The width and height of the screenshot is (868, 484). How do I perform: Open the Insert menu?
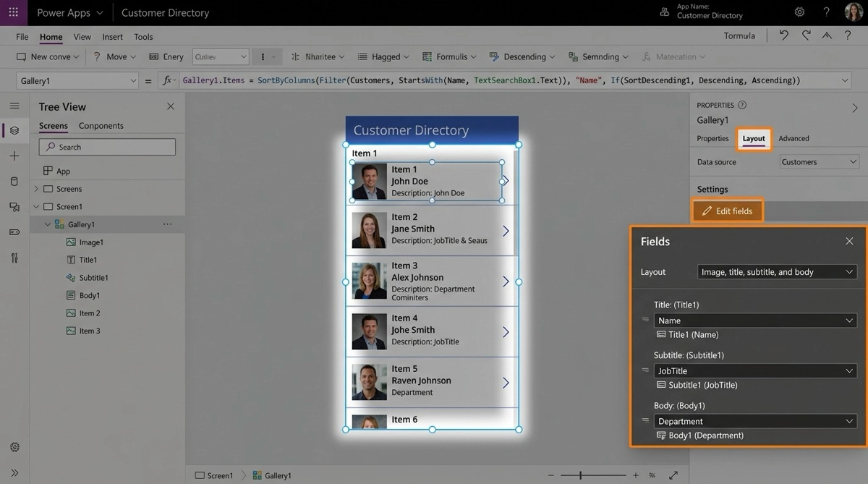(x=112, y=37)
